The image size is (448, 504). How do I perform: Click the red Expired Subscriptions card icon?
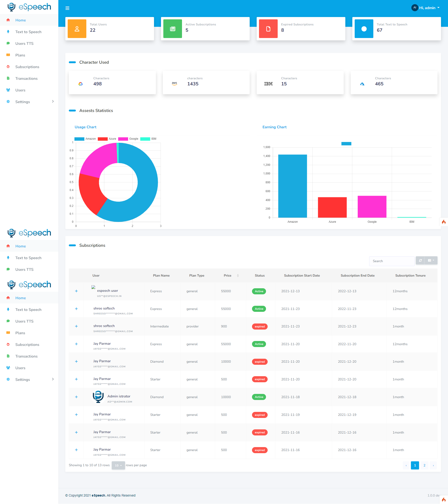(268, 29)
